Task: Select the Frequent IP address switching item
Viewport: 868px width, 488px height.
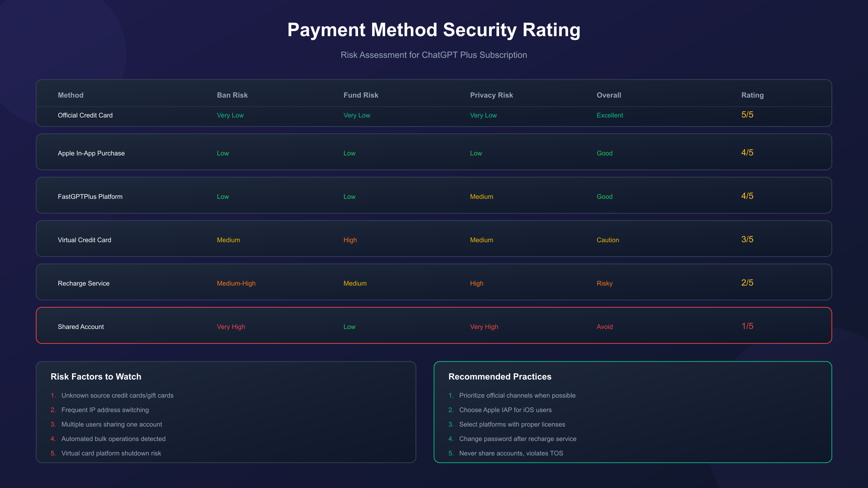Action: click(x=105, y=410)
